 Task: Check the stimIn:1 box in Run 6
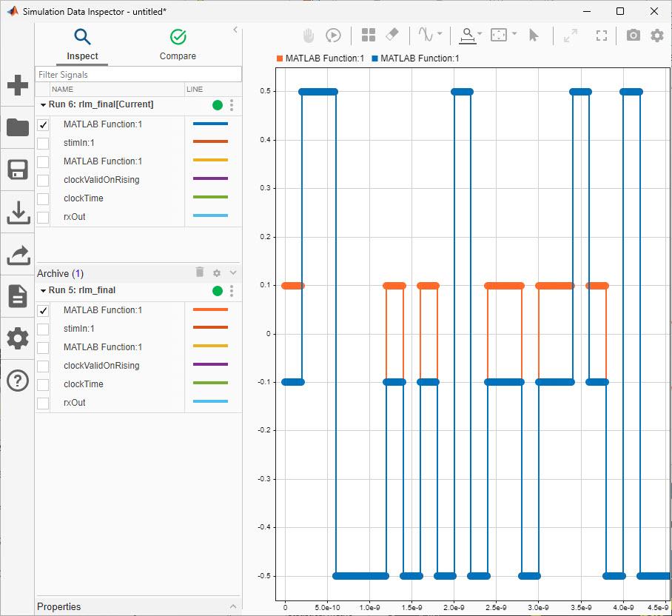click(x=43, y=143)
